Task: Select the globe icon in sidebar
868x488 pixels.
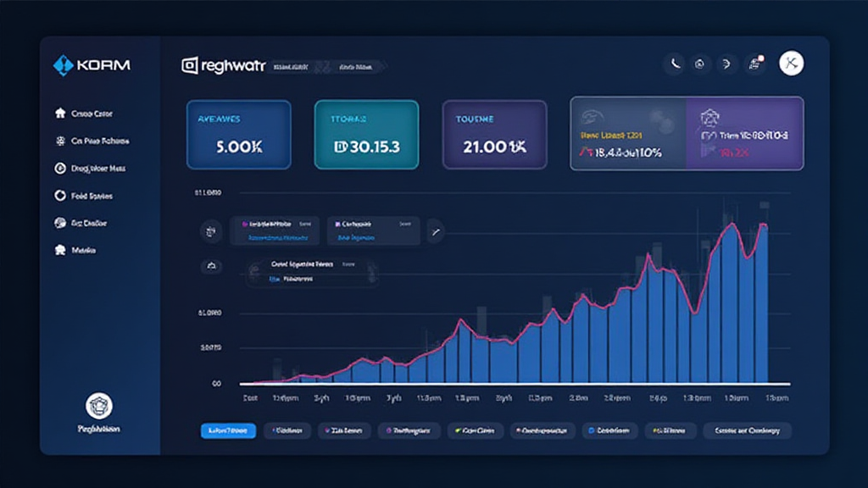Action: (x=60, y=223)
